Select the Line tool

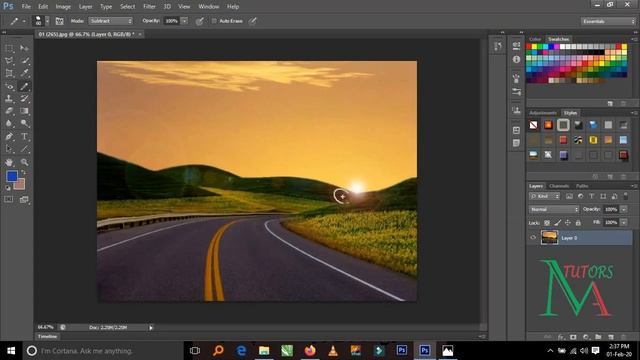[x=24, y=149]
